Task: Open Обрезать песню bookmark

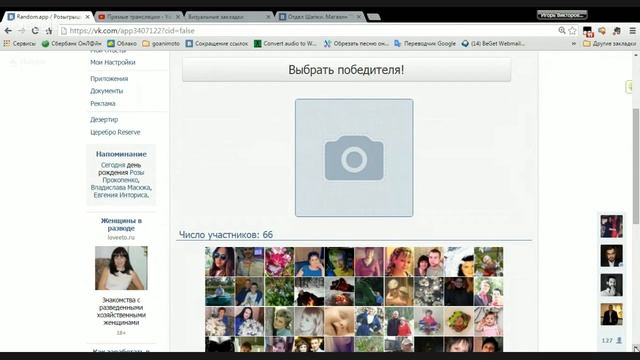Action: [x=356, y=43]
